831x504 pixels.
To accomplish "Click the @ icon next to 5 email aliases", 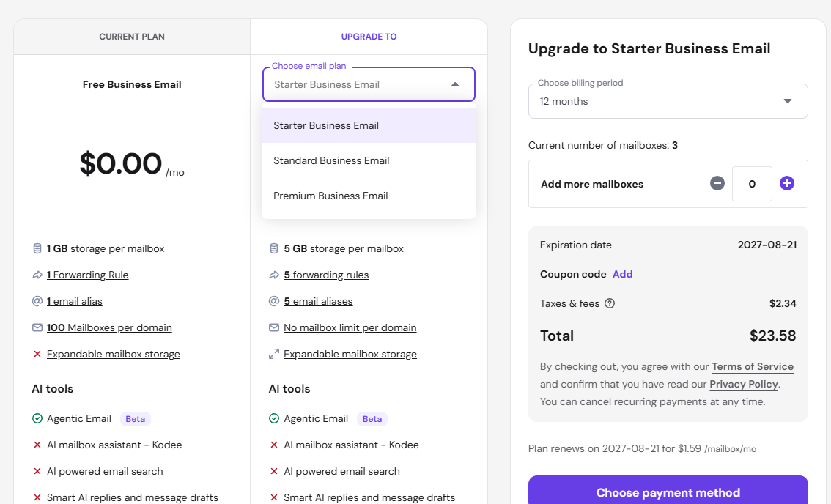I will (274, 301).
